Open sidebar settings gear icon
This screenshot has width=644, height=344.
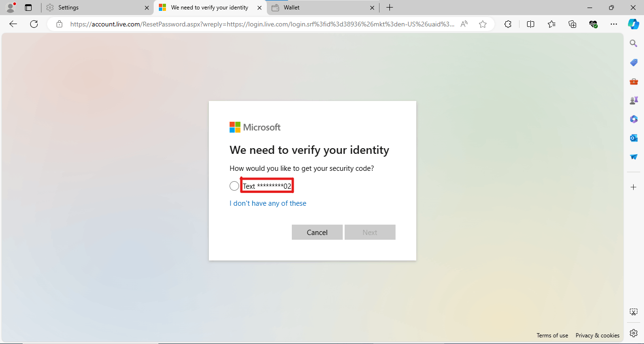tap(634, 333)
